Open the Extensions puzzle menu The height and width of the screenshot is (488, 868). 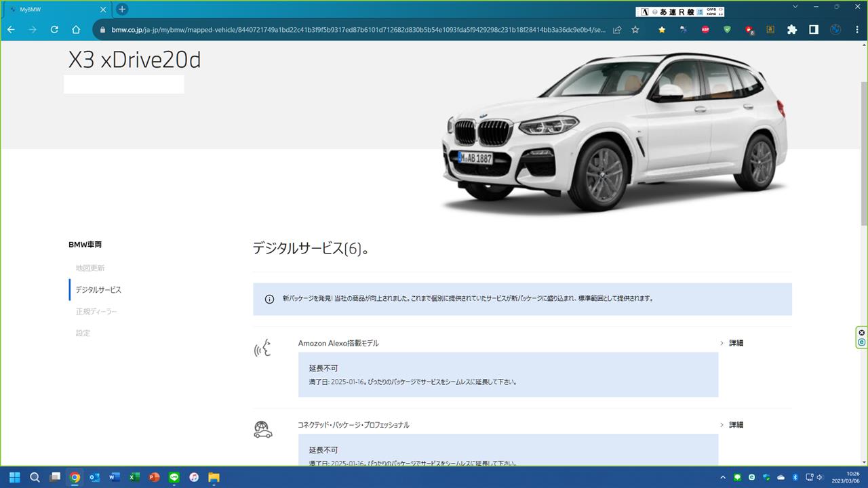[x=792, y=30]
